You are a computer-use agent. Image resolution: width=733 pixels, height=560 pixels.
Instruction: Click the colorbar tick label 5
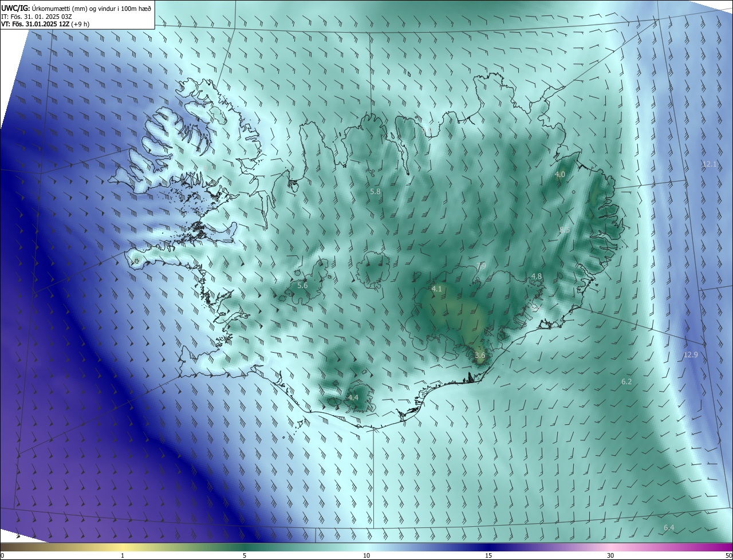click(245, 556)
